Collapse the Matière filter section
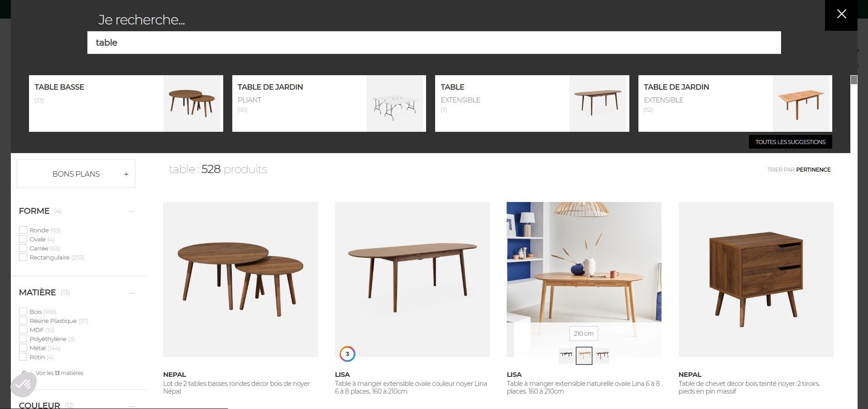Image resolution: width=868 pixels, height=409 pixels. click(131, 293)
